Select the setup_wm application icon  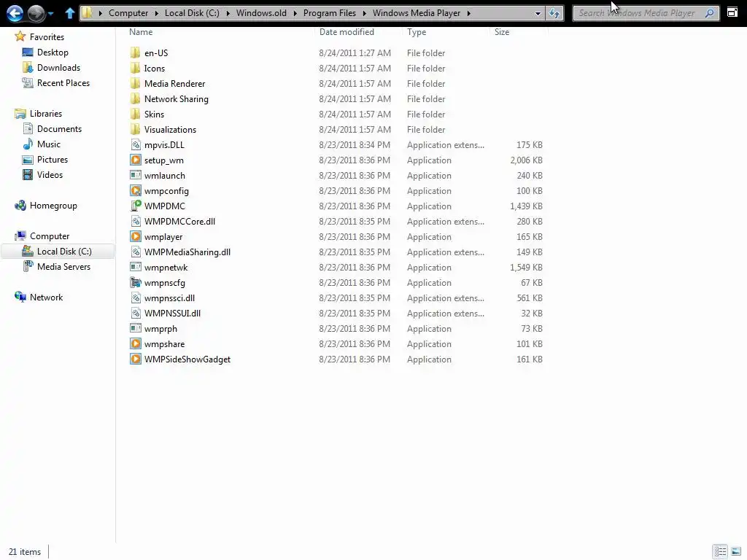136,160
